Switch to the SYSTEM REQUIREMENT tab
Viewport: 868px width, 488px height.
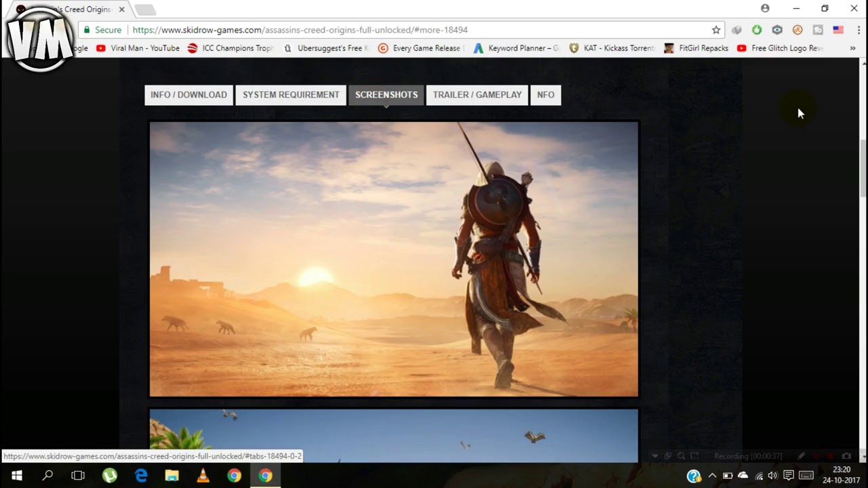(291, 95)
